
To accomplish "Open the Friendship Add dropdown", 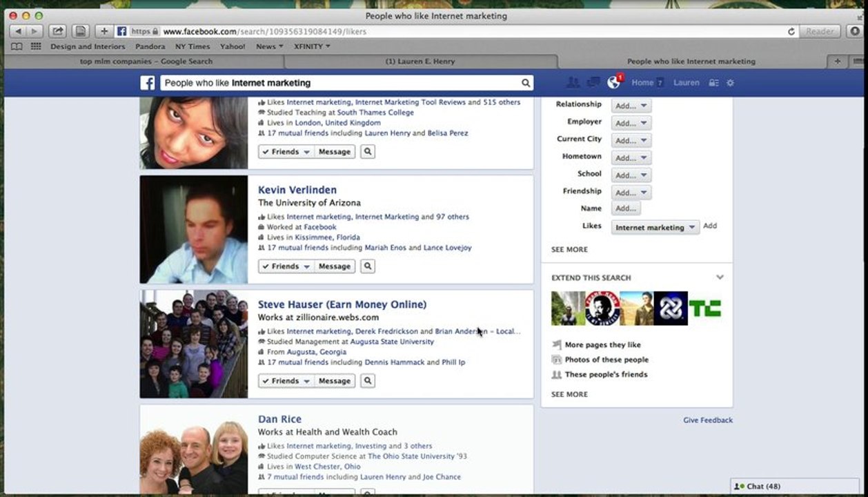I will 631,193.
